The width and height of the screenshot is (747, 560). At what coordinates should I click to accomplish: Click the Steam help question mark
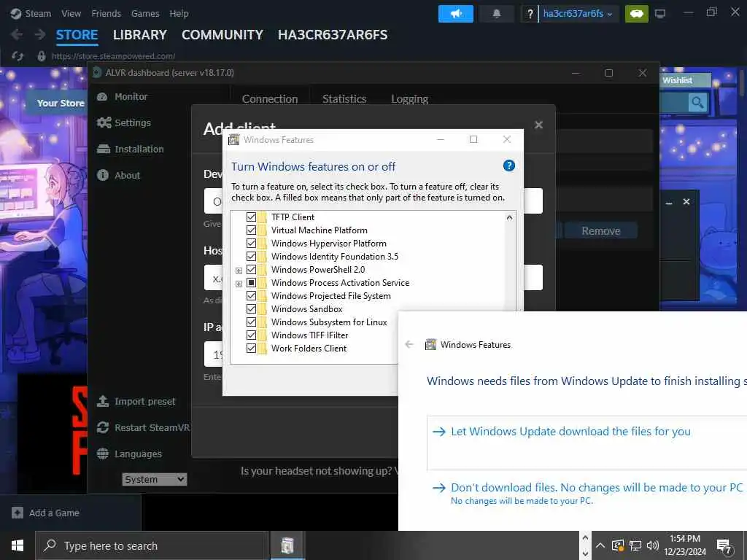(530, 14)
